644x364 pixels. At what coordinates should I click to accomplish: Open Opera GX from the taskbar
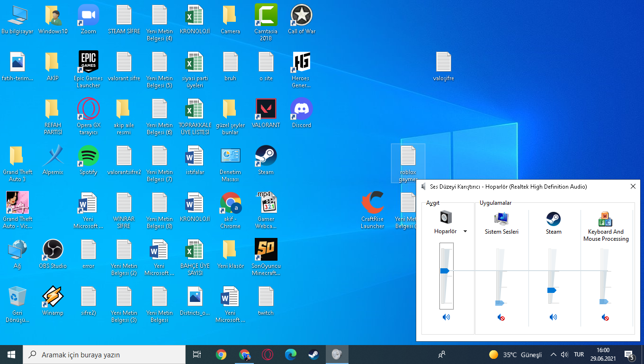click(268, 355)
